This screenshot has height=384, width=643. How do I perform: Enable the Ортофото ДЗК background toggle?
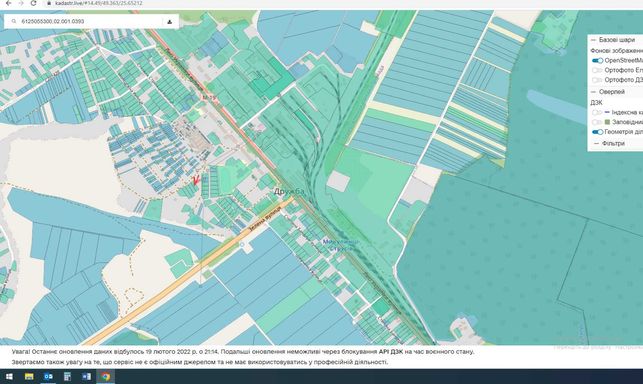click(x=597, y=80)
